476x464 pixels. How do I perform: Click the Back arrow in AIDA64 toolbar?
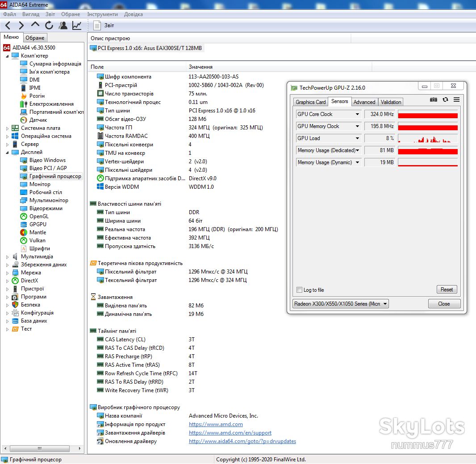pyautogui.click(x=8, y=25)
